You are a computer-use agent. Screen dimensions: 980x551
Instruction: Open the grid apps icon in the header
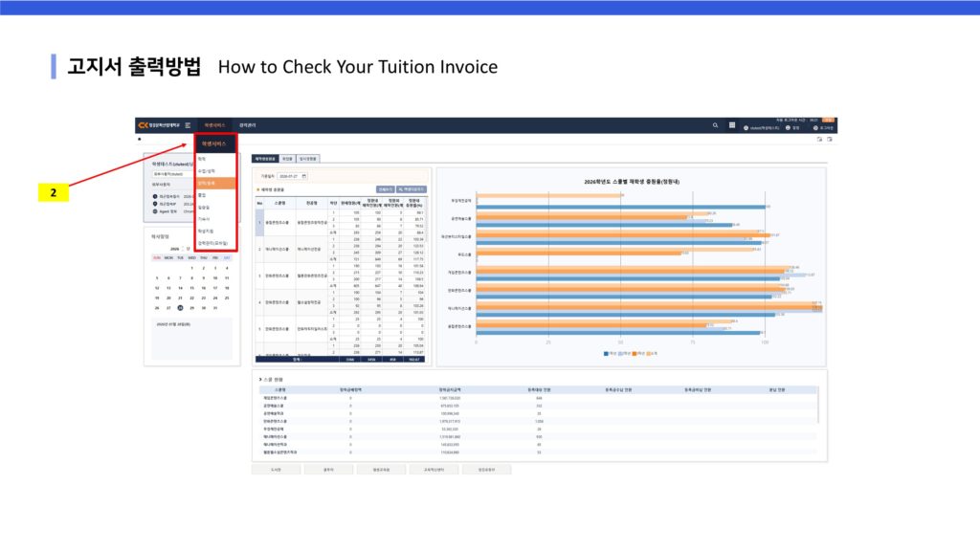tap(732, 125)
